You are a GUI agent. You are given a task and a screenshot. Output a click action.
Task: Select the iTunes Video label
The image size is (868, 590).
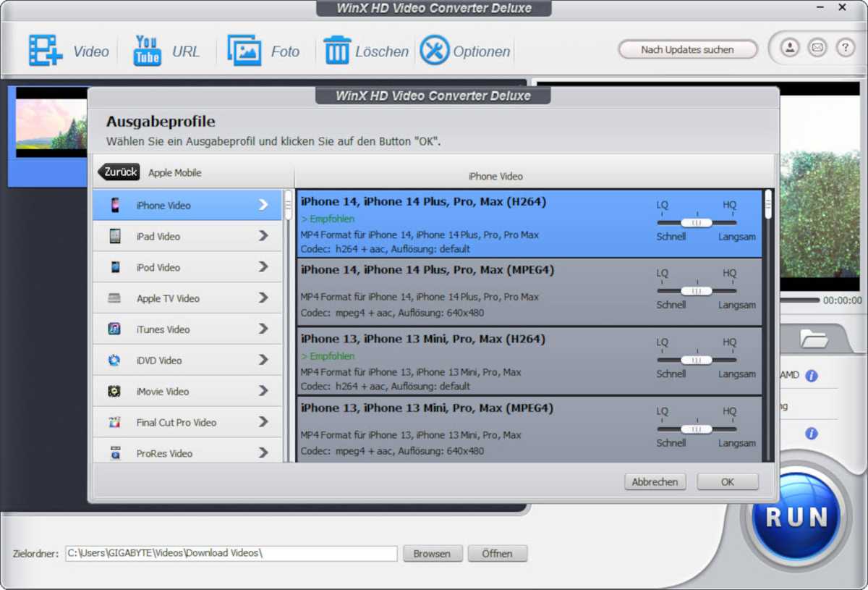click(x=163, y=329)
